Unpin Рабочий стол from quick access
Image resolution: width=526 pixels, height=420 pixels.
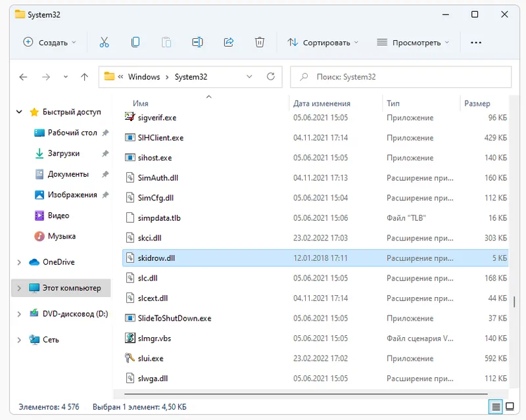pos(105,133)
